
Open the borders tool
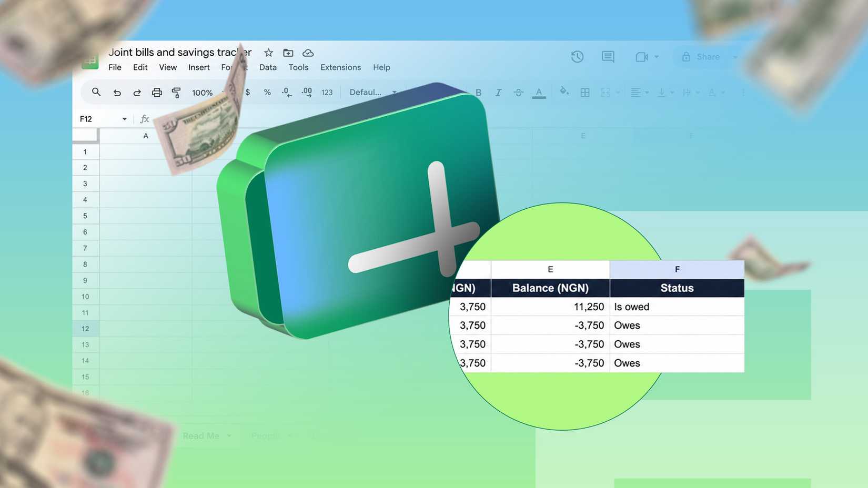click(x=584, y=93)
